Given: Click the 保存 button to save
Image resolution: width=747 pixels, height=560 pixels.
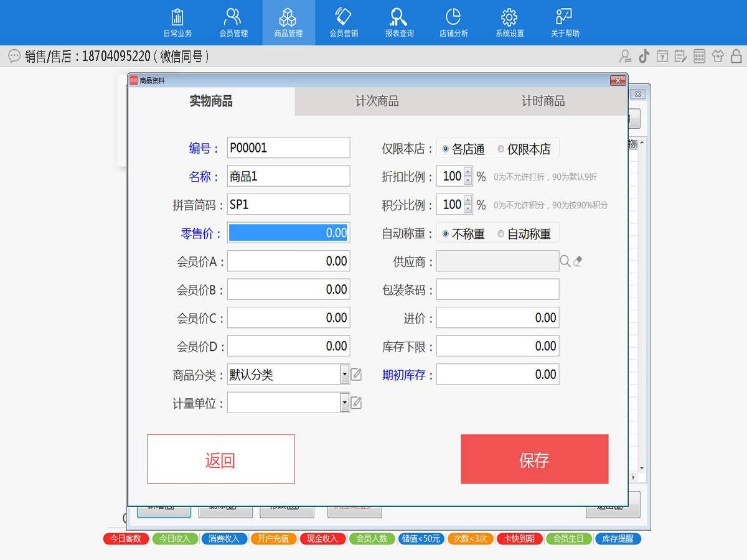Looking at the screenshot, I should pyautogui.click(x=534, y=459).
